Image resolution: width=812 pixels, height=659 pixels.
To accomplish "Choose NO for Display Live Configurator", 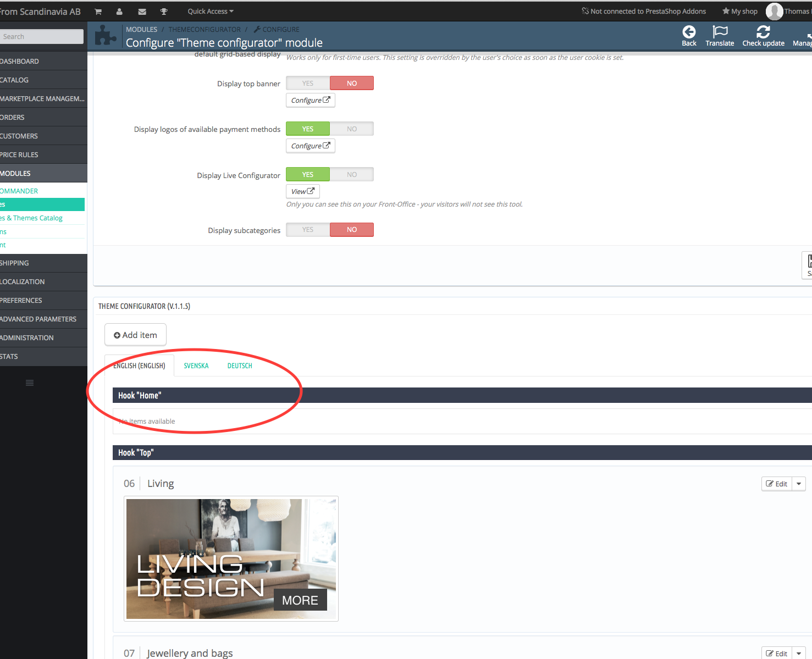I will (x=352, y=175).
